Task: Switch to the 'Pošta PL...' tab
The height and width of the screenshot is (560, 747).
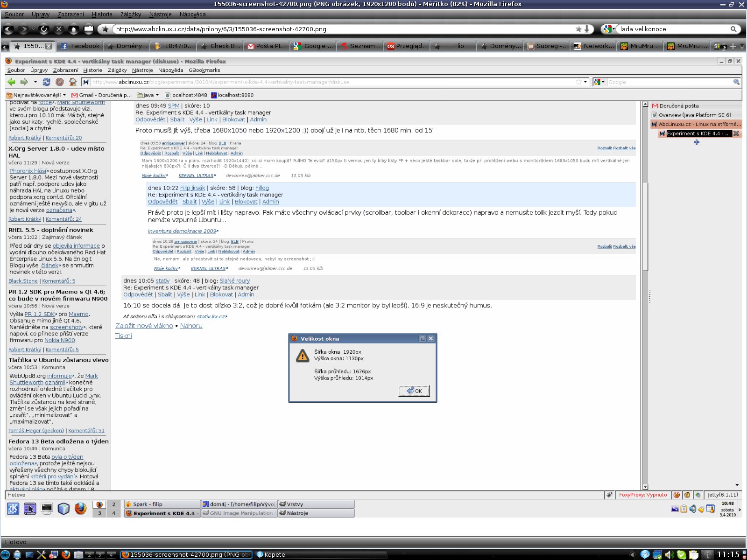Action: coord(267,46)
